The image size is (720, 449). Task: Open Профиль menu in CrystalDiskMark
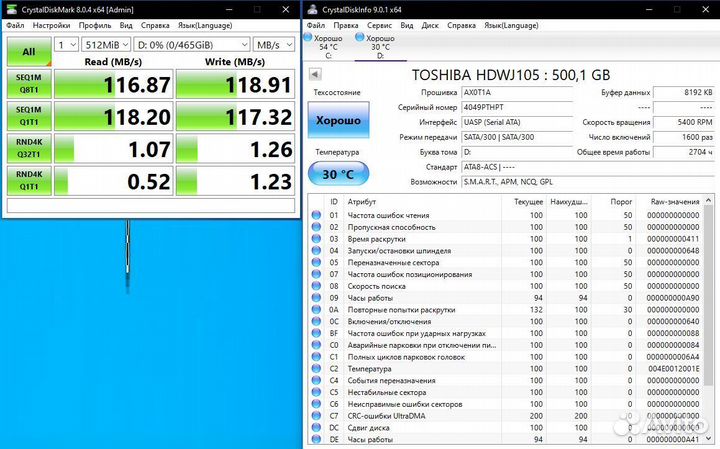coord(95,25)
